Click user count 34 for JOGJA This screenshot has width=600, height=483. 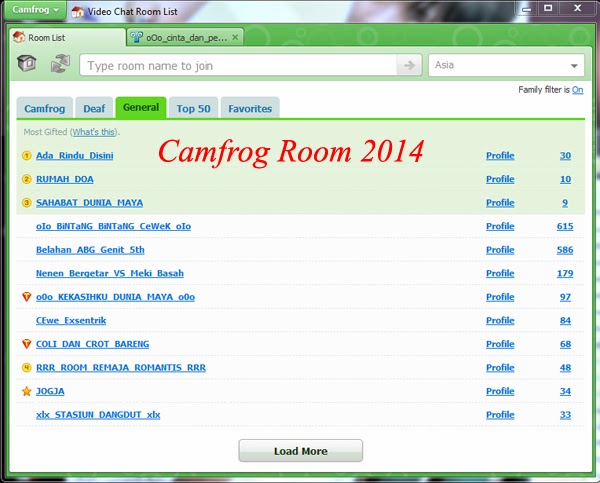coord(565,392)
